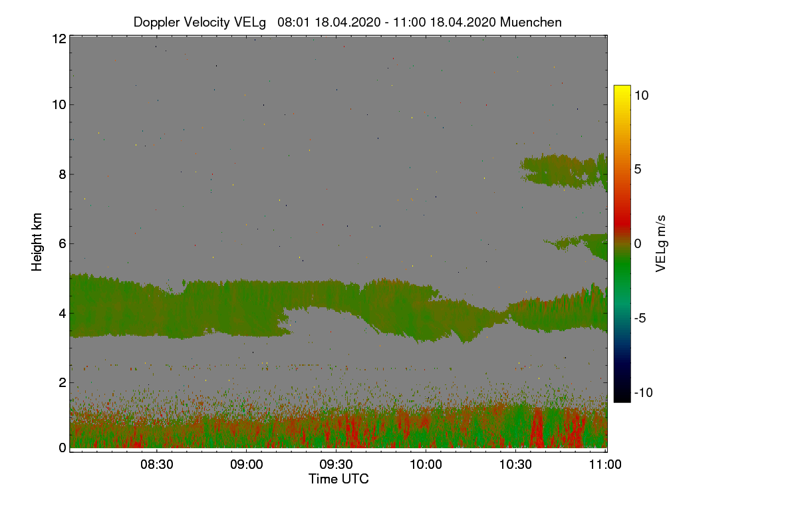Click the height axis value 8
798x532 pixels.
point(62,174)
